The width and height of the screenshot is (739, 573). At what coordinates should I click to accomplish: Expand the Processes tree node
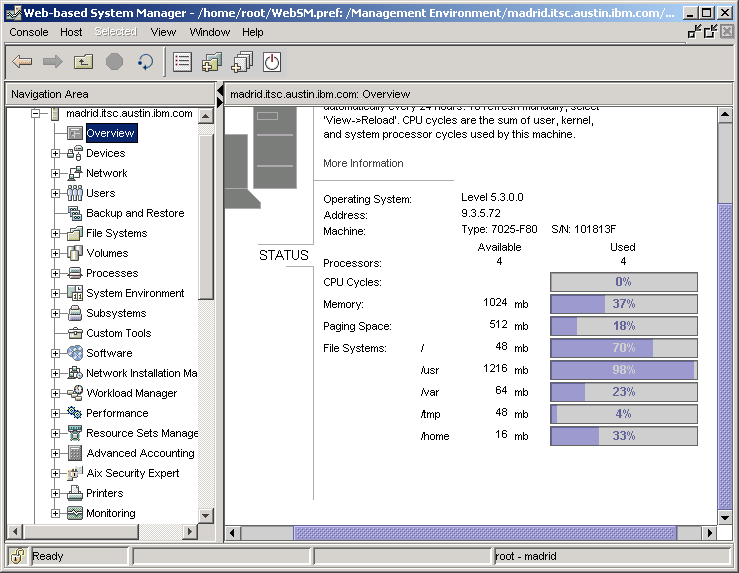tap(55, 273)
